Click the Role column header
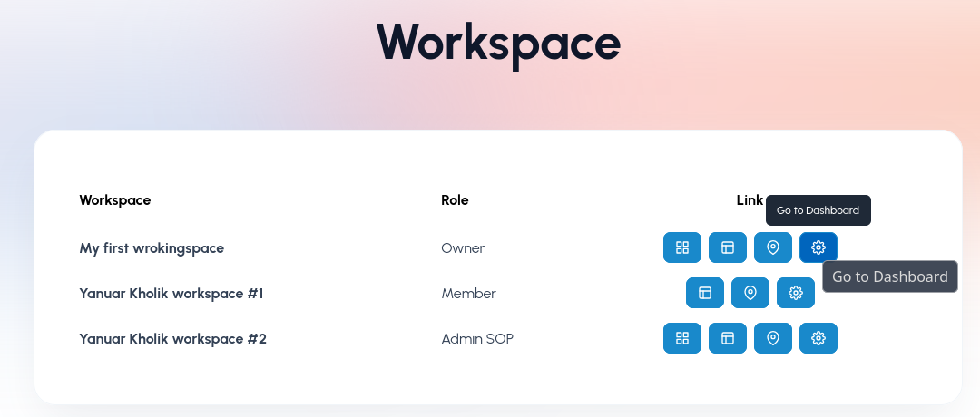Screen dimensions: 980x417 coord(455,200)
